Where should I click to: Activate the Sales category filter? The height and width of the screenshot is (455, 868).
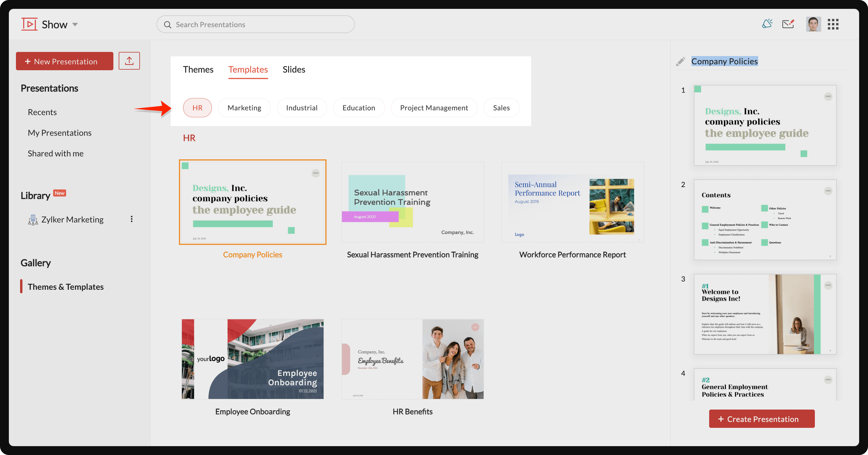pos(501,107)
